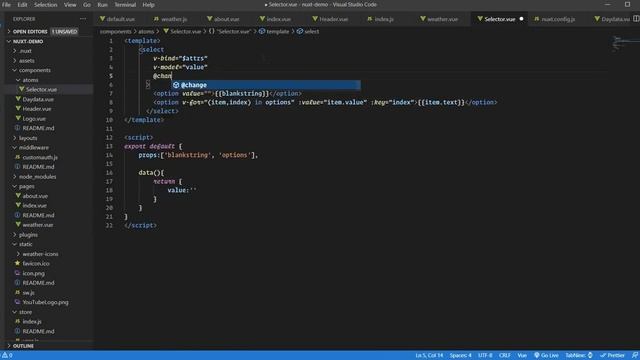The image size is (640, 360).
Task: Click the TabNine status bar item
Action: tap(579, 355)
